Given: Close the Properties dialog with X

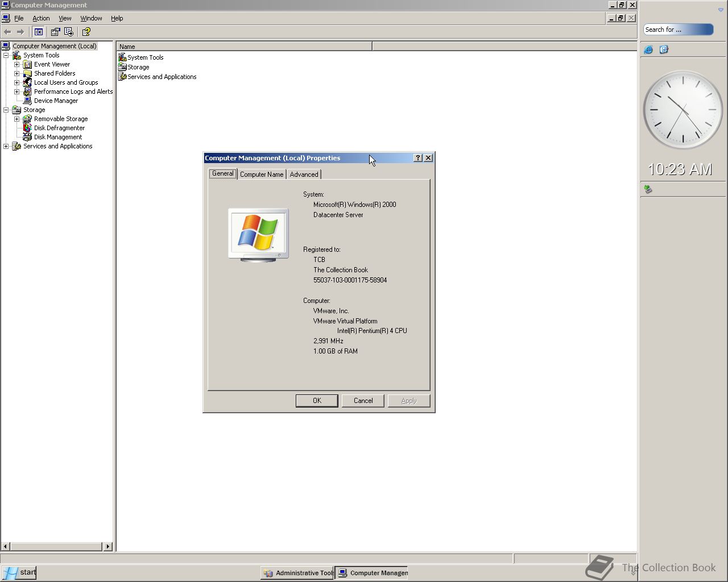Looking at the screenshot, I should click(428, 158).
